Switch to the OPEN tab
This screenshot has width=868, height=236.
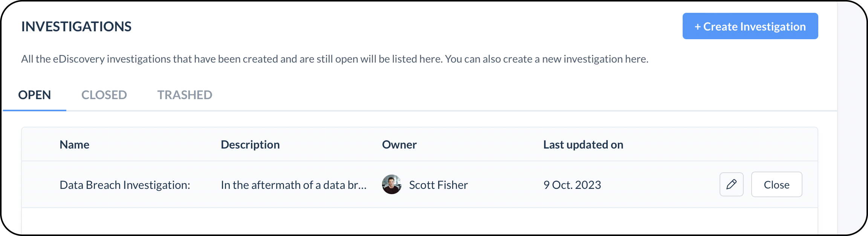(35, 95)
